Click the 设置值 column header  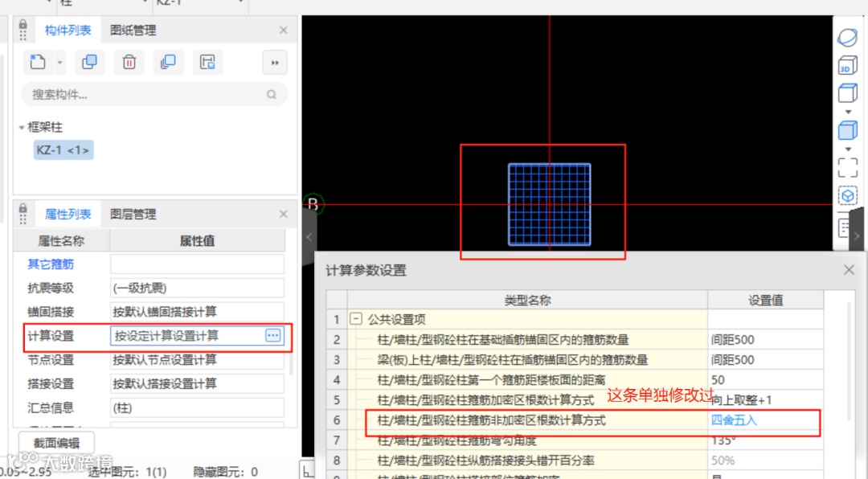766,300
